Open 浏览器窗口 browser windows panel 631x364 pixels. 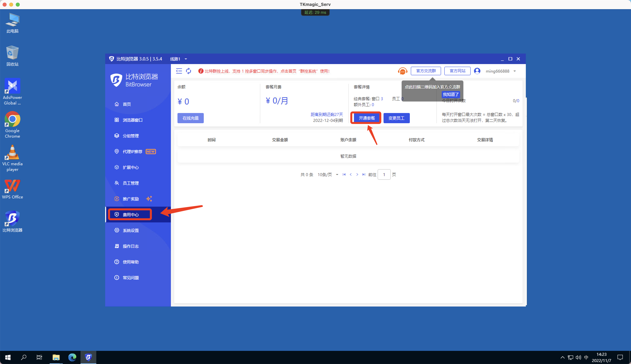point(132,120)
